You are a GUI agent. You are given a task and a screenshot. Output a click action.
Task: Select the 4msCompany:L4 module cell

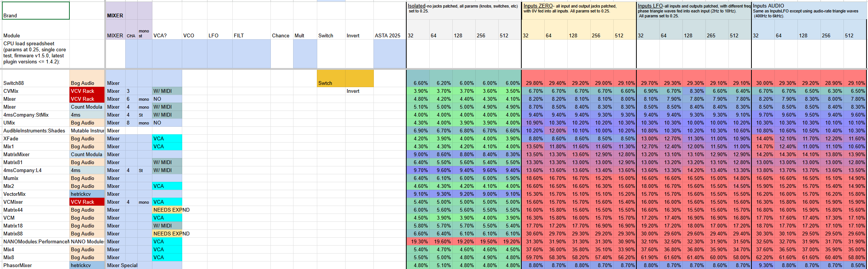click(35, 170)
